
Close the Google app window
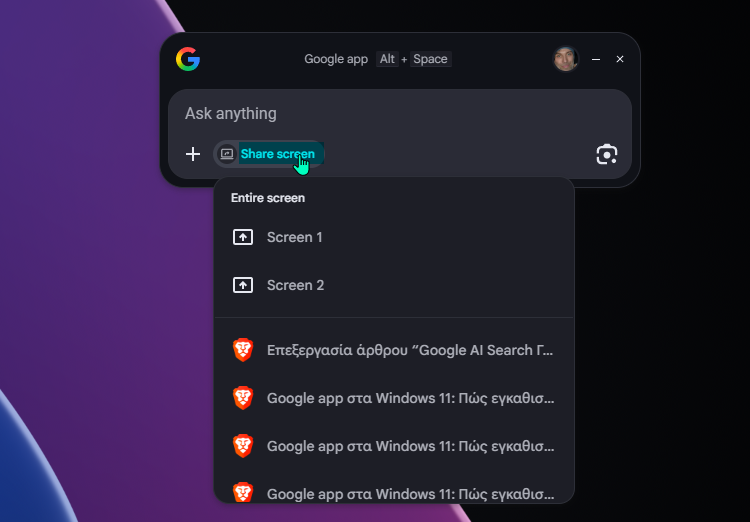click(x=620, y=59)
